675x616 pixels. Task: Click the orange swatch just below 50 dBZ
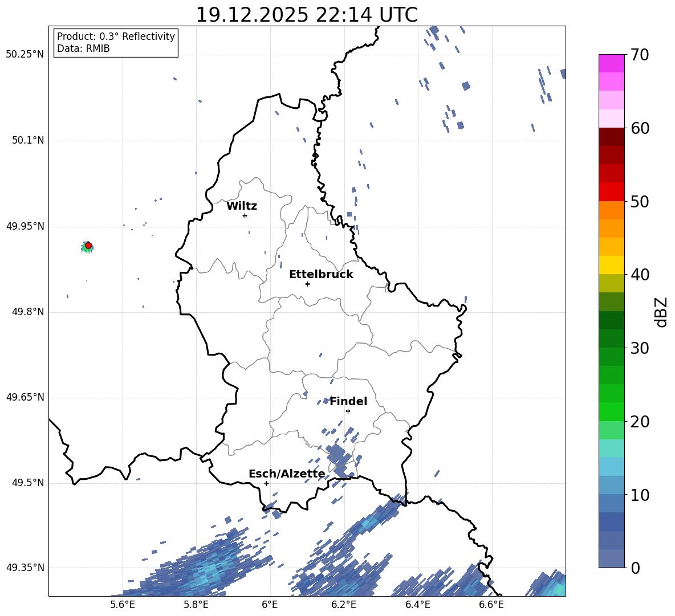(612, 210)
